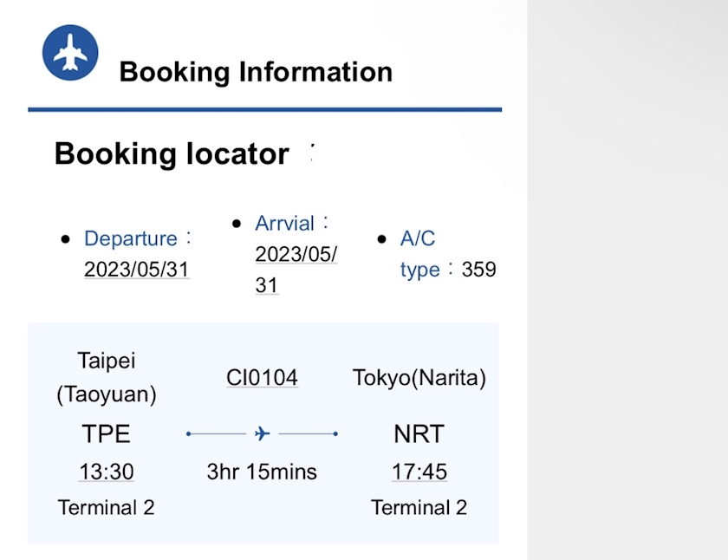Select the aircraft type value 359
Viewport: 728px width, 560px height.
(478, 270)
